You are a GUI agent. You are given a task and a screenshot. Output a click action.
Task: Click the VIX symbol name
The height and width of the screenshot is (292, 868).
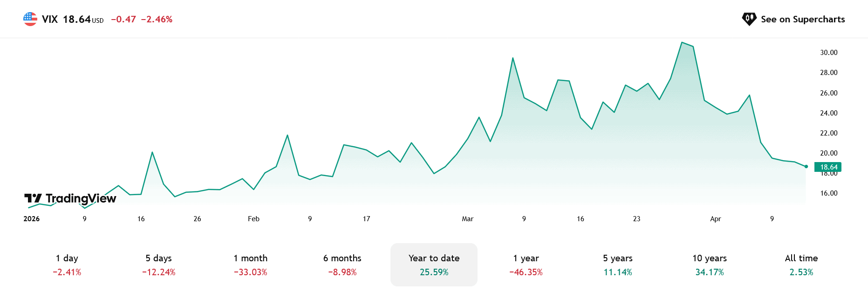pos(50,19)
